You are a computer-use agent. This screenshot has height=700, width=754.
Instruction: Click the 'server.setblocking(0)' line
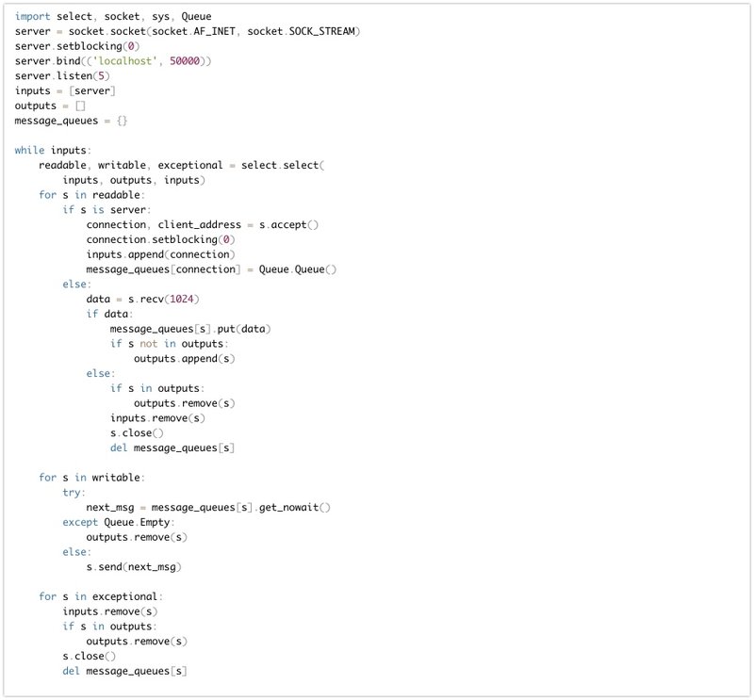pyautogui.click(x=77, y=46)
